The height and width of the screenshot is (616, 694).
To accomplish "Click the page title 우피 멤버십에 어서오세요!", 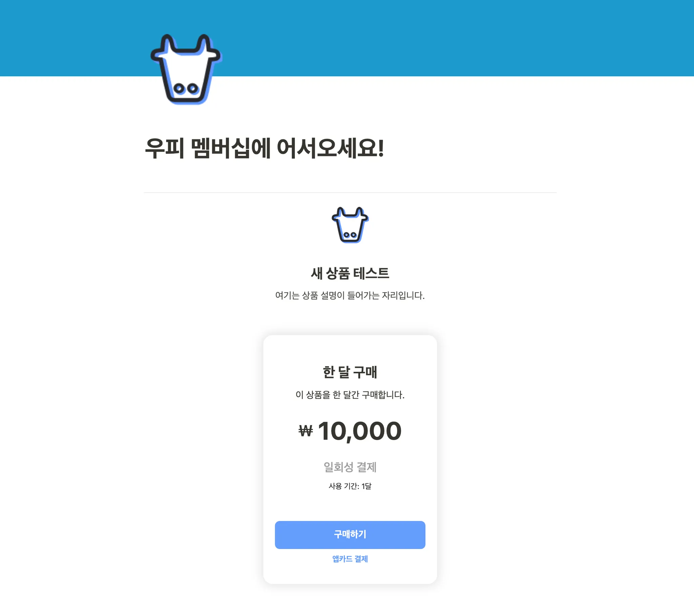I will 264,149.
